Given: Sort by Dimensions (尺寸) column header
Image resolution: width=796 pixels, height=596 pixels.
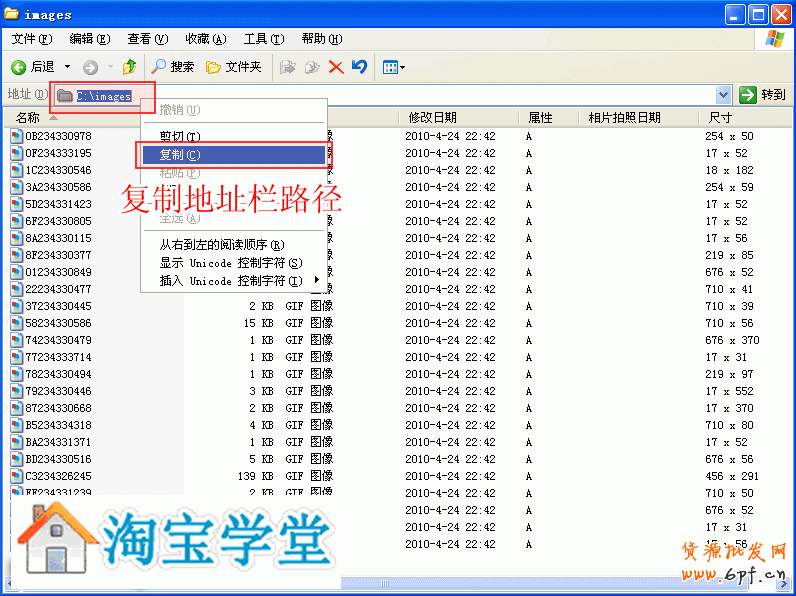Looking at the screenshot, I should coord(740,118).
